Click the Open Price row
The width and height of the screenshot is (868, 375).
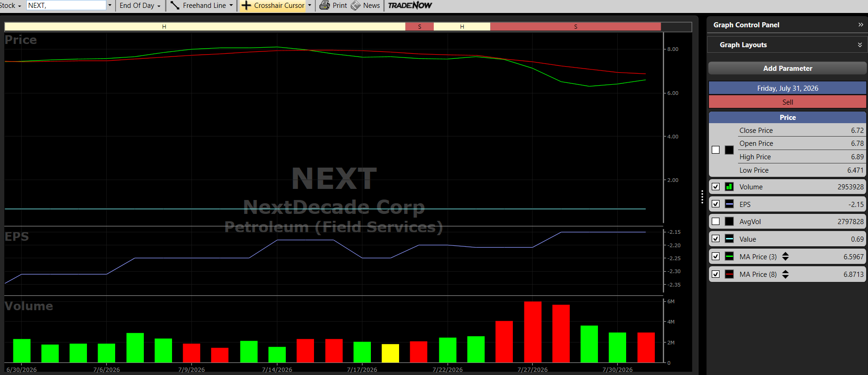click(801, 144)
